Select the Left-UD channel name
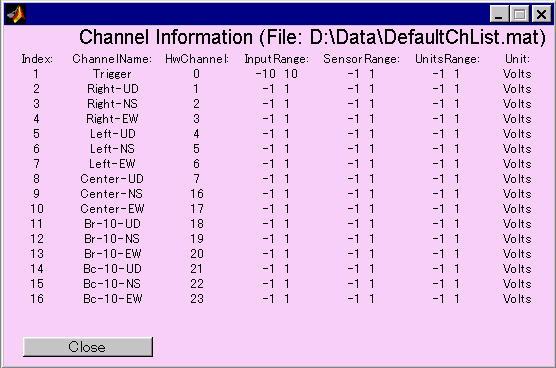The image size is (556, 368). click(113, 134)
